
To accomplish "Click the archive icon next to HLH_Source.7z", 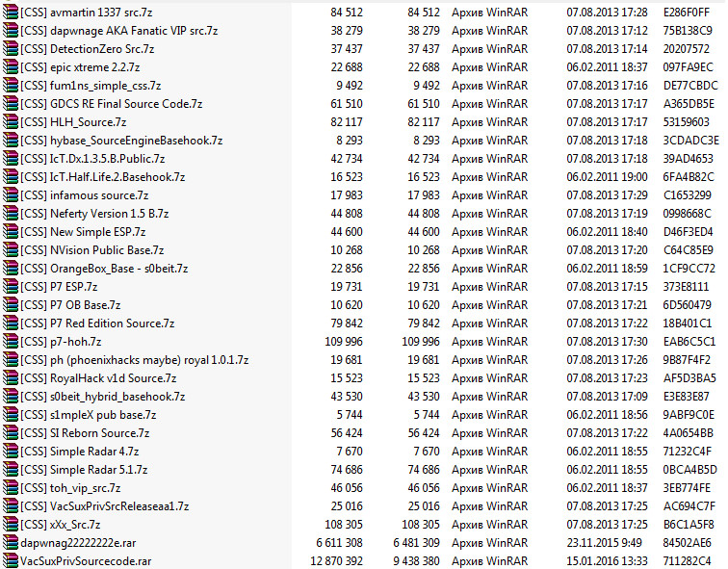I will [11, 122].
